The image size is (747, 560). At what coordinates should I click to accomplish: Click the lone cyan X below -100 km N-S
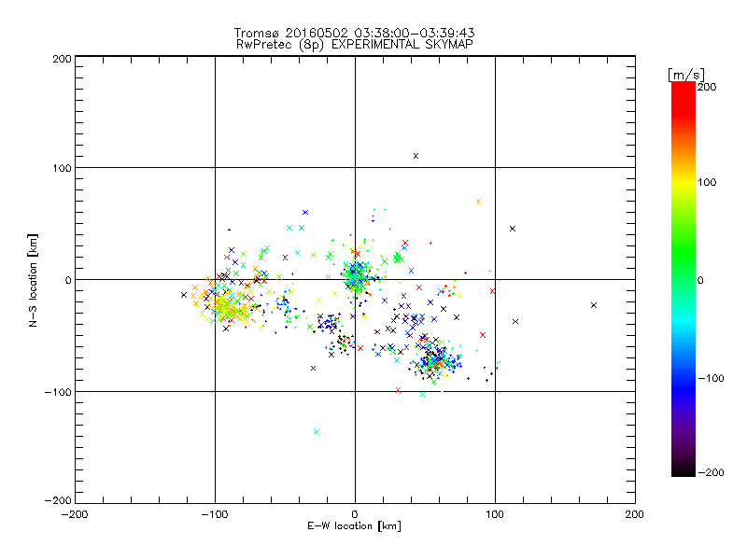tap(317, 432)
